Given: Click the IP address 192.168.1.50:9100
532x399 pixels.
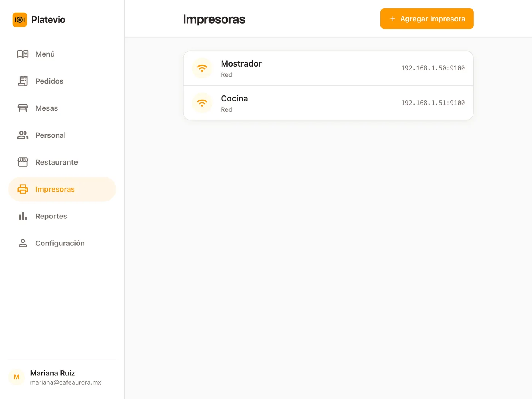Looking at the screenshot, I should (x=433, y=68).
